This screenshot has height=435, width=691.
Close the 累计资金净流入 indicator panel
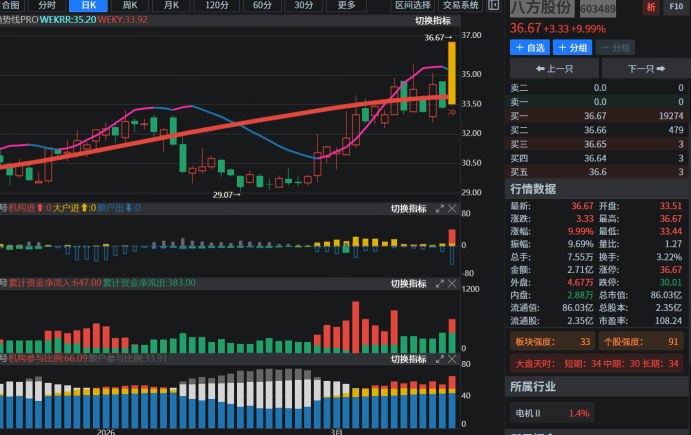(452, 284)
